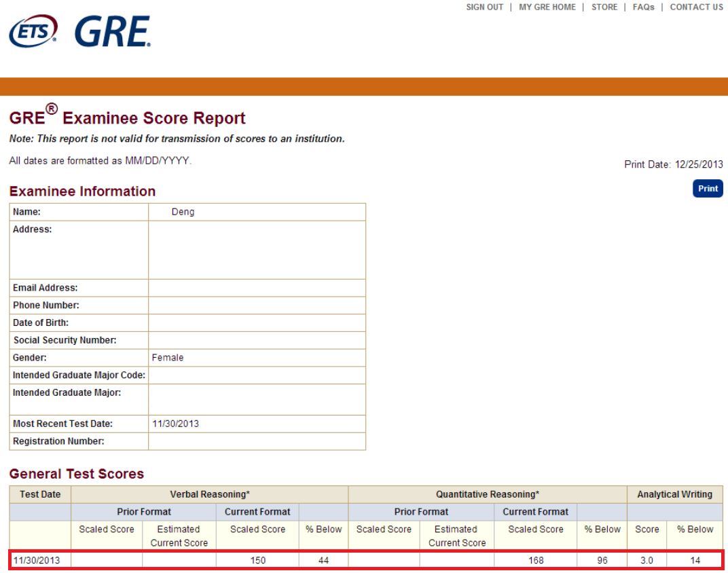Click the ETS logo

coord(33,31)
